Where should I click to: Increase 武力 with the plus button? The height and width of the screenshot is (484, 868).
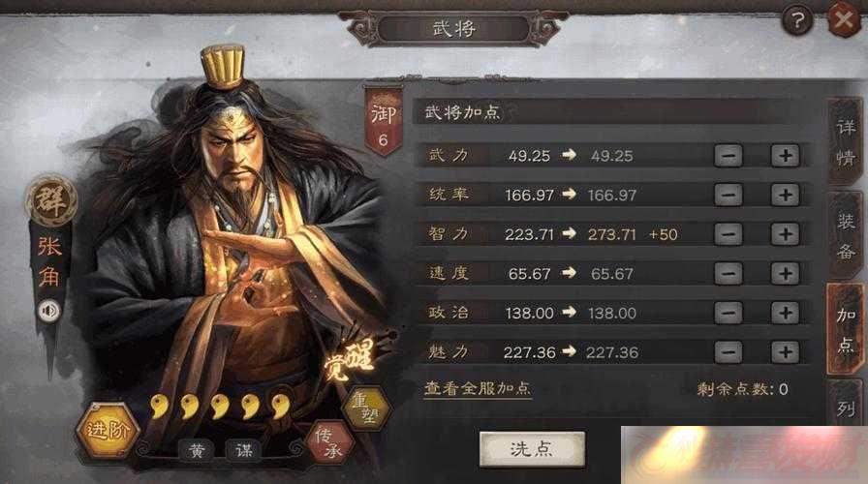click(x=785, y=156)
